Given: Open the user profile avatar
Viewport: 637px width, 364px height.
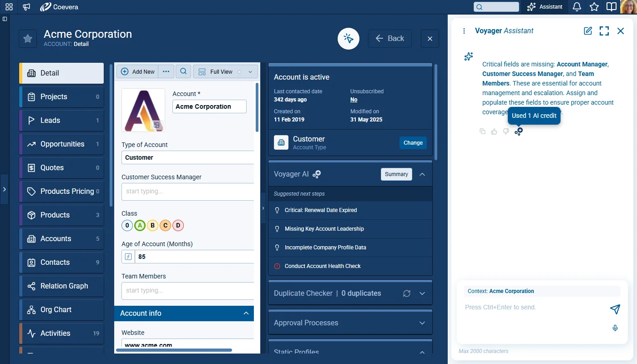Looking at the screenshot, I should click(628, 7).
